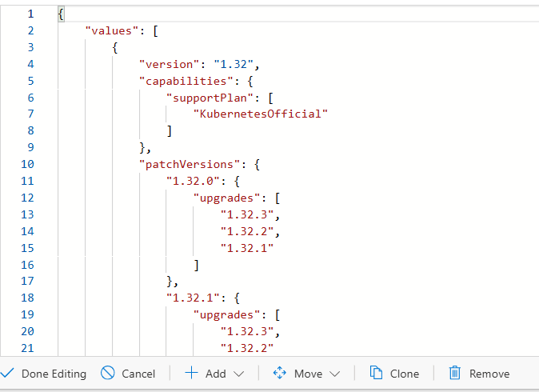Click "1.32.3" value on line 20
The height and width of the screenshot is (392, 539).
(x=247, y=331)
